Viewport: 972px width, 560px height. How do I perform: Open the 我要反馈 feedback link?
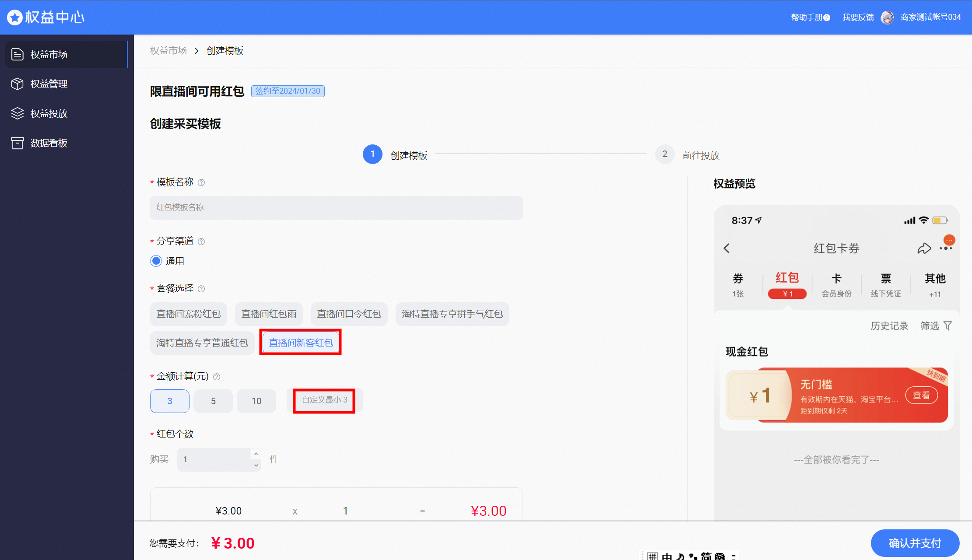[858, 17]
